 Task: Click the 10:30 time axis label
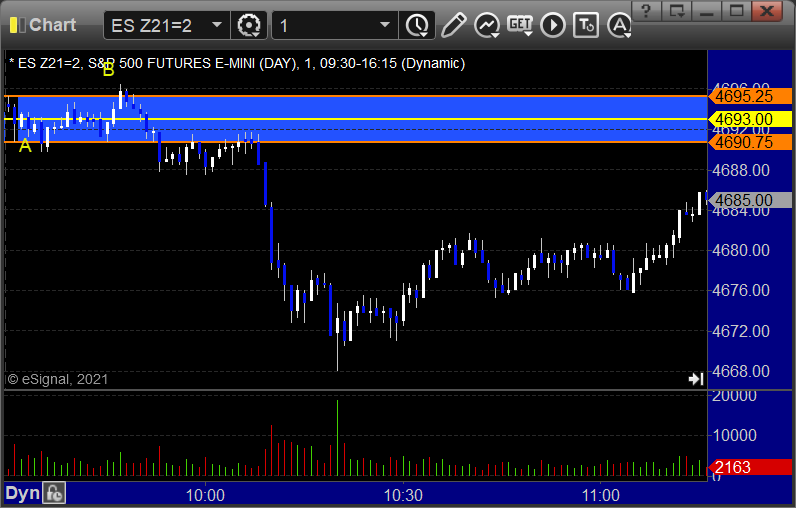pyautogui.click(x=403, y=495)
